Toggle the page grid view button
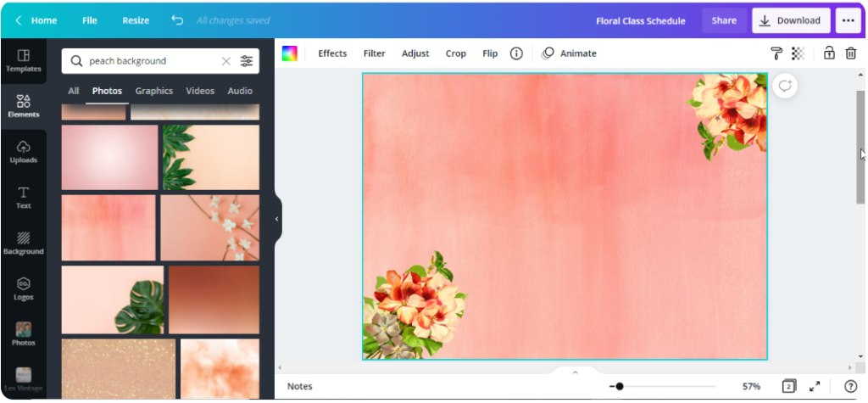Image resolution: width=868 pixels, height=403 pixels. [789, 386]
